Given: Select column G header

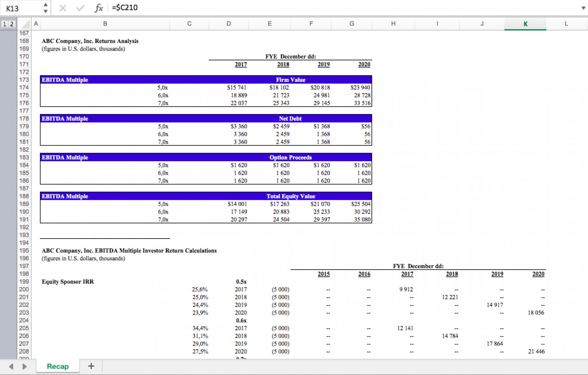Looking at the screenshot, I should [352, 24].
